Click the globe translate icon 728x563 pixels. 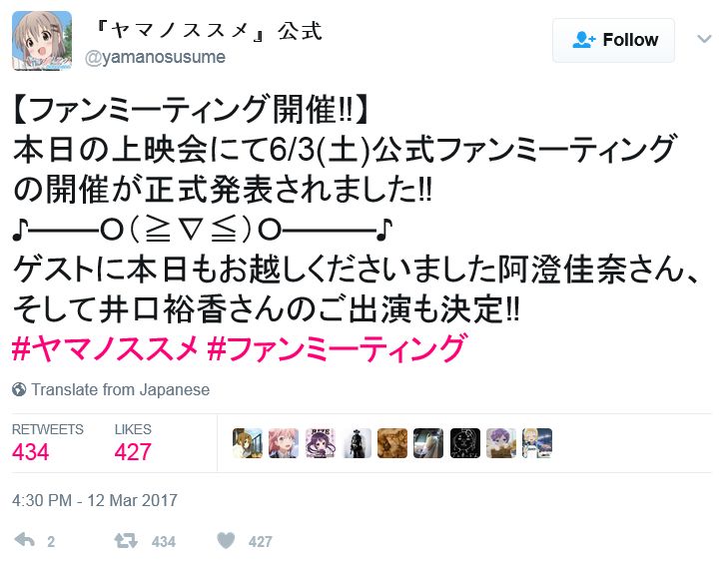click(x=19, y=389)
